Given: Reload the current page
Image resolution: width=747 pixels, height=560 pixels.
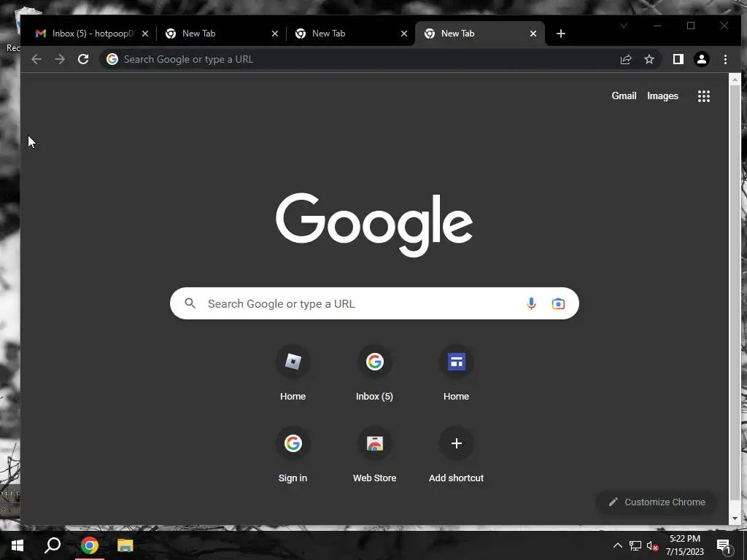Looking at the screenshot, I should pos(83,59).
